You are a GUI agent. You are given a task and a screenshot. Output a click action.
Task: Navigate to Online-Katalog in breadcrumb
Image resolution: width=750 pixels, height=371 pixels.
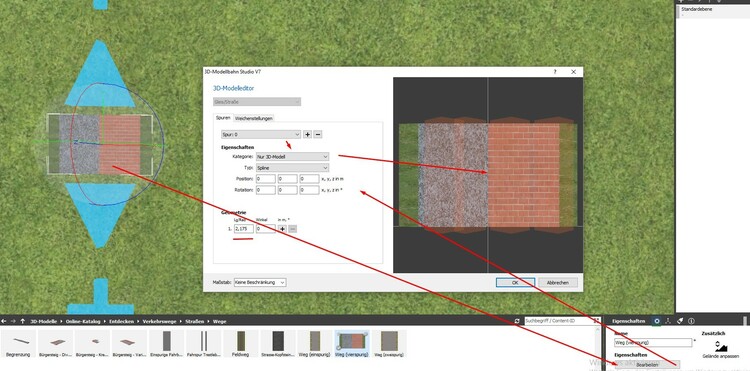click(x=83, y=321)
